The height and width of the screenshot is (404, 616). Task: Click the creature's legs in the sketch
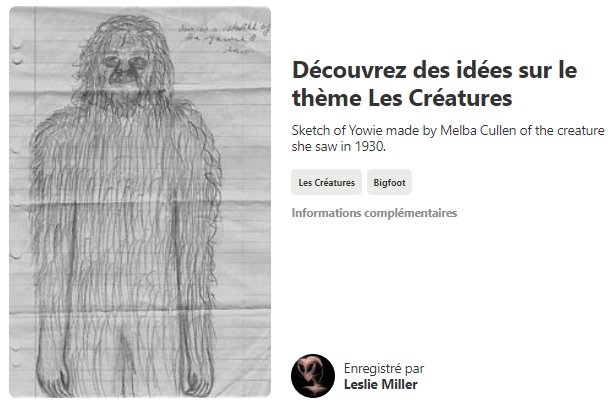point(126,346)
